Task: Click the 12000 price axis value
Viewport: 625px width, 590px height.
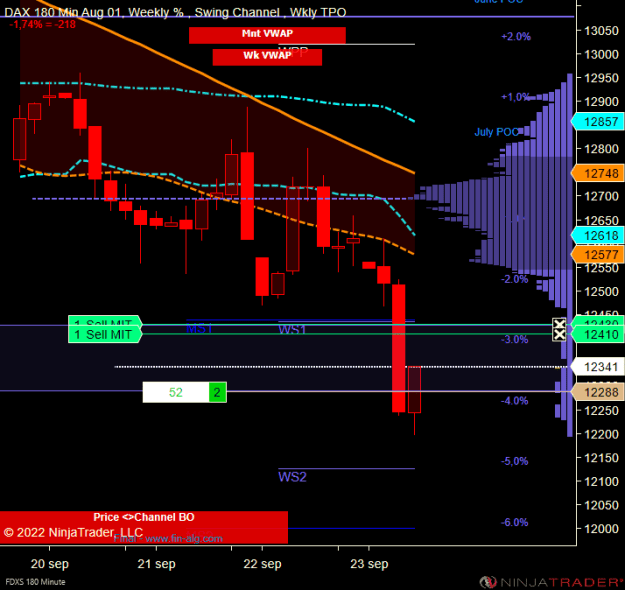Action: [601, 529]
